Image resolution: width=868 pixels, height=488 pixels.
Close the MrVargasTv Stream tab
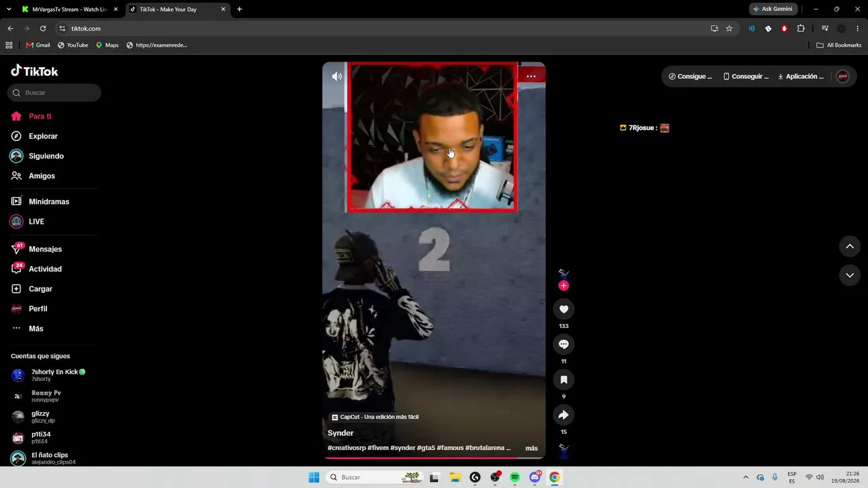(115, 9)
